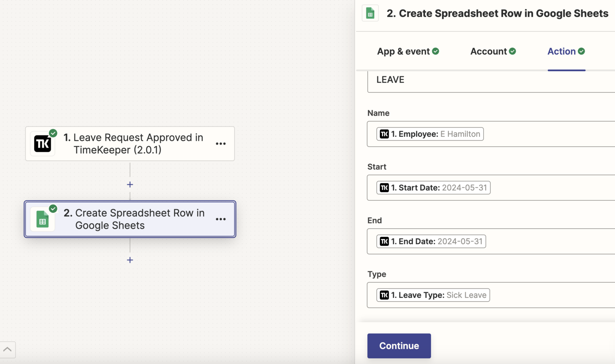Click the TimeKeeper icon in End Date pill
This screenshot has width=615, height=364.
point(384,241)
